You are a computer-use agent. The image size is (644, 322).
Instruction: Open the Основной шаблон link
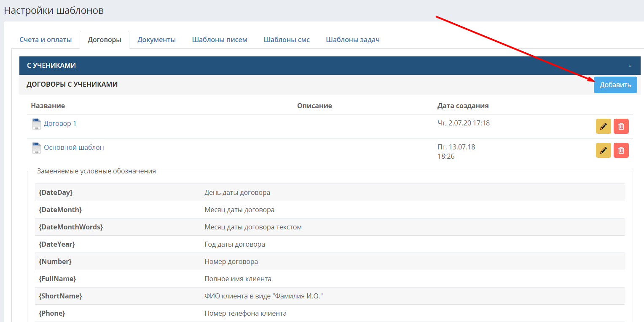point(74,147)
